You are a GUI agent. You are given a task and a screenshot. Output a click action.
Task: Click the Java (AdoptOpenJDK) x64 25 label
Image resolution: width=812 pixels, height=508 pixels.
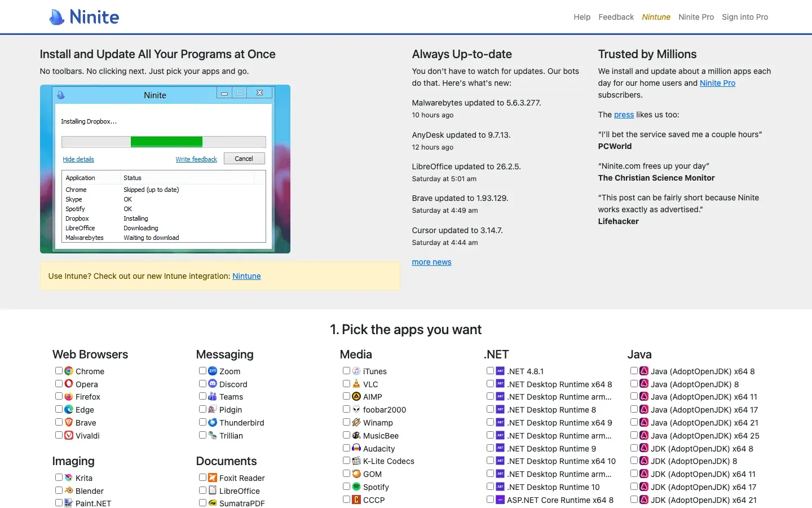705,436
